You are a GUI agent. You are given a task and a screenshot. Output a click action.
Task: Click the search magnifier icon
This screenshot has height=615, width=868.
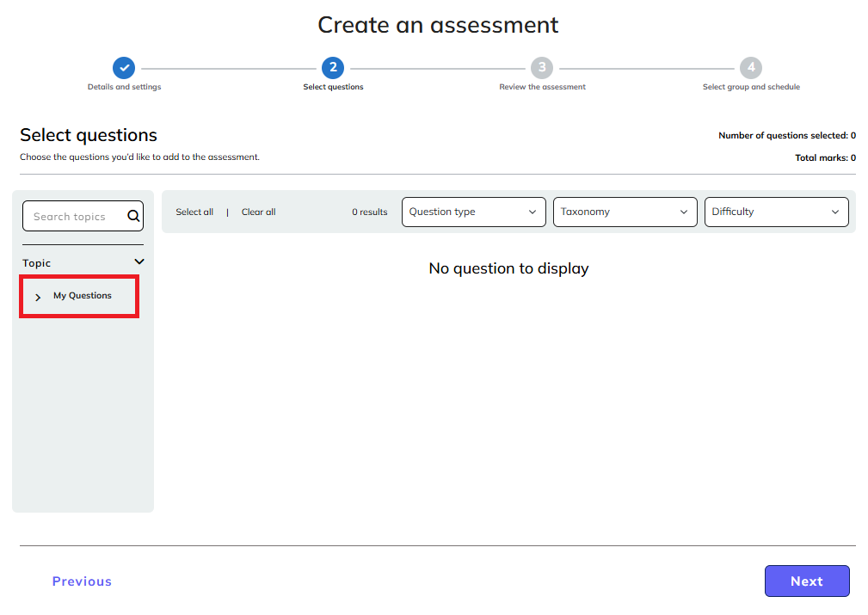point(133,216)
